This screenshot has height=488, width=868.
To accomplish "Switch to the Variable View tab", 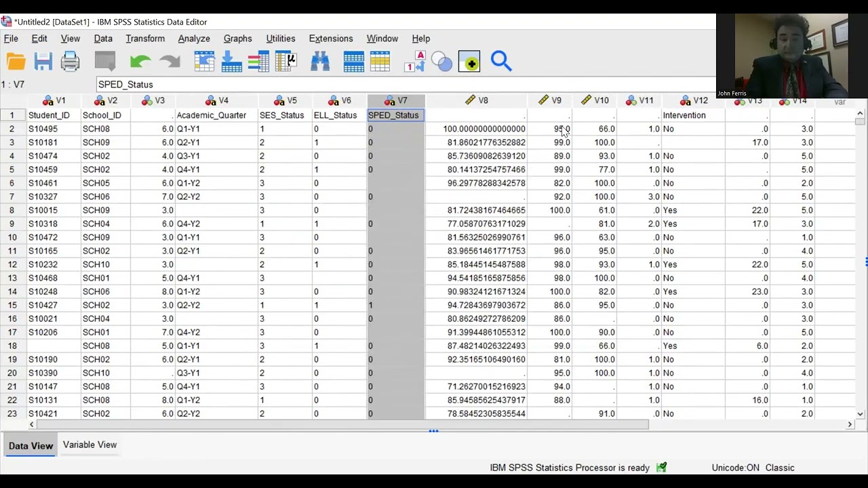I will [x=90, y=445].
